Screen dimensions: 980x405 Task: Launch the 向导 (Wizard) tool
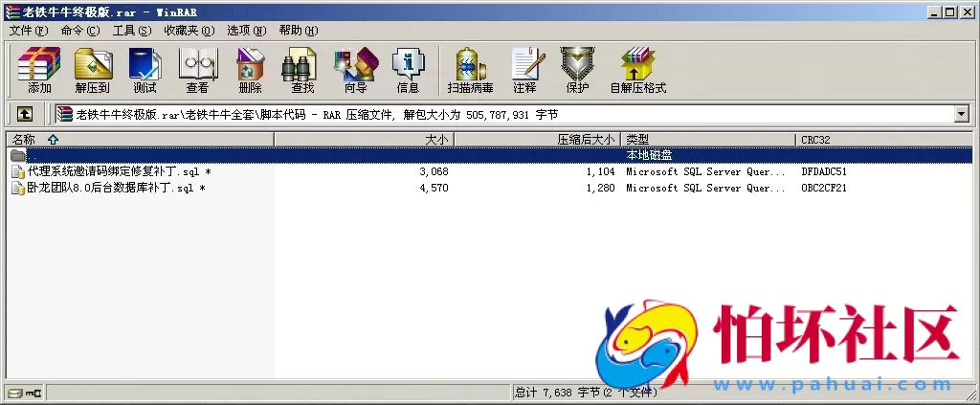coord(356,70)
